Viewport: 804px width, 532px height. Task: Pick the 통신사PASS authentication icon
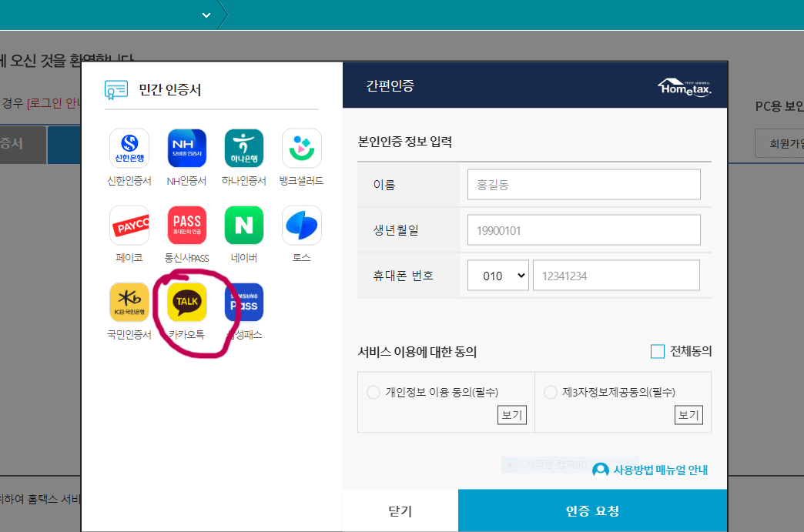(186, 225)
